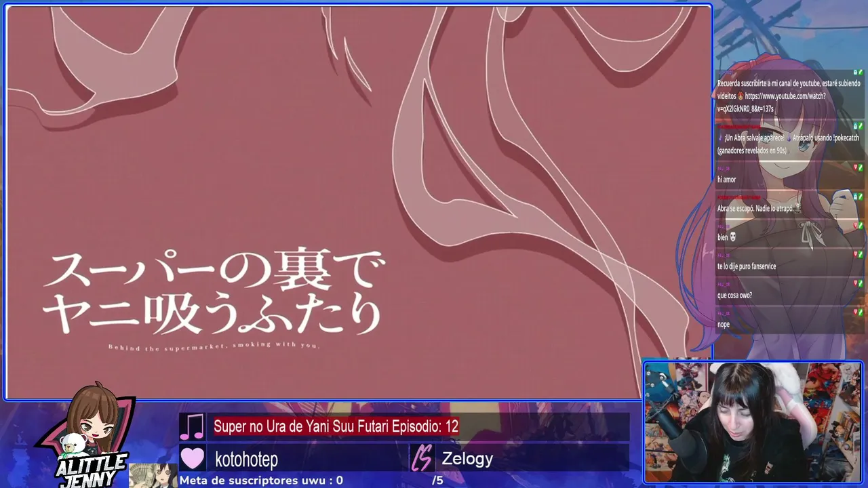Click the '/5' subscriber goal counter

pos(437,481)
